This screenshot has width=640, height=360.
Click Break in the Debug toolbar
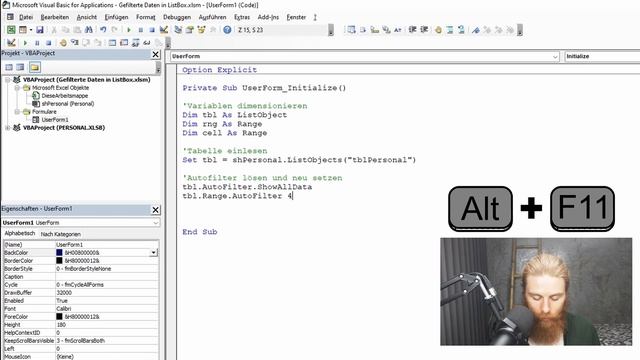point(37,43)
